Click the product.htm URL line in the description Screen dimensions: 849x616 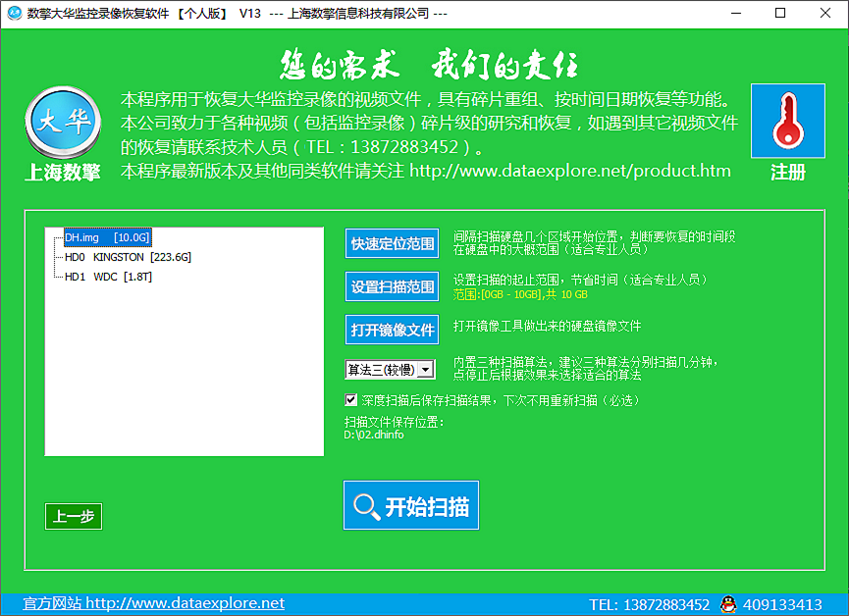(x=426, y=171)
